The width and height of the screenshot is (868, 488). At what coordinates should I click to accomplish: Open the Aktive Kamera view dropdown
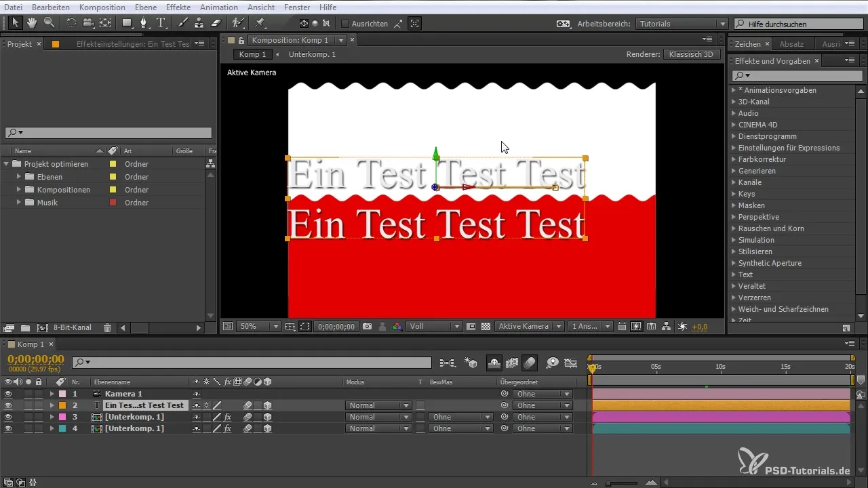tap(529, 326)
